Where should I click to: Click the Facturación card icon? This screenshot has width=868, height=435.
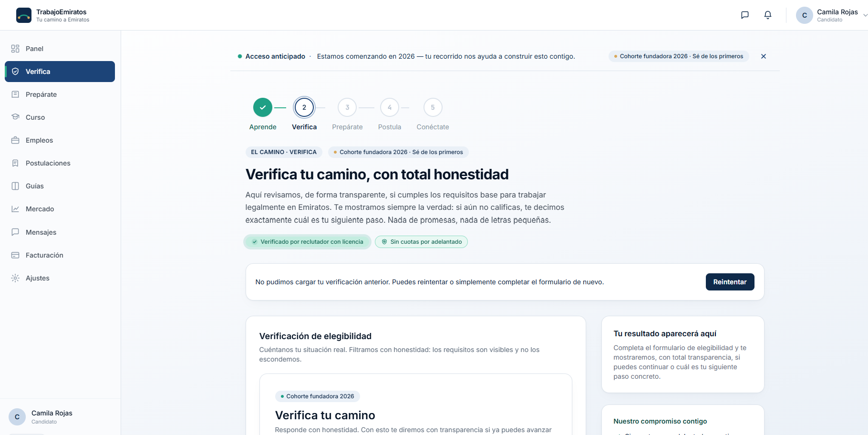(x=15, y=255)
